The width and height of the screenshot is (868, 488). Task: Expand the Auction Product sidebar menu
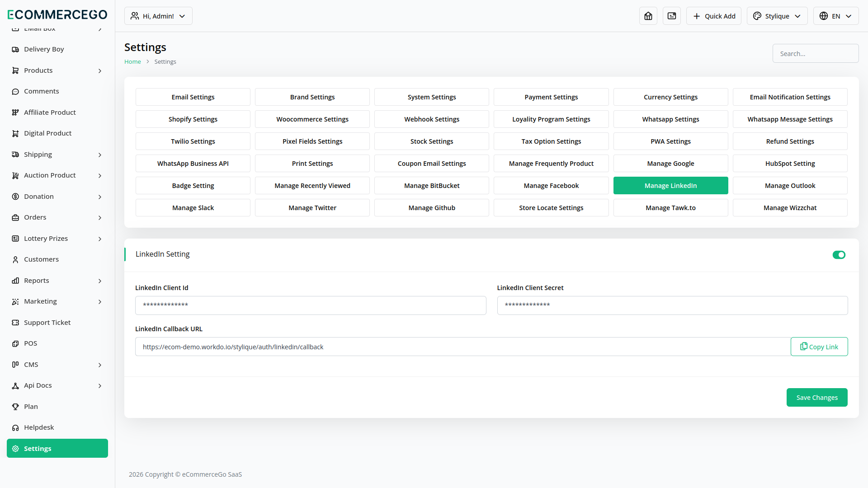coord(57,175)
